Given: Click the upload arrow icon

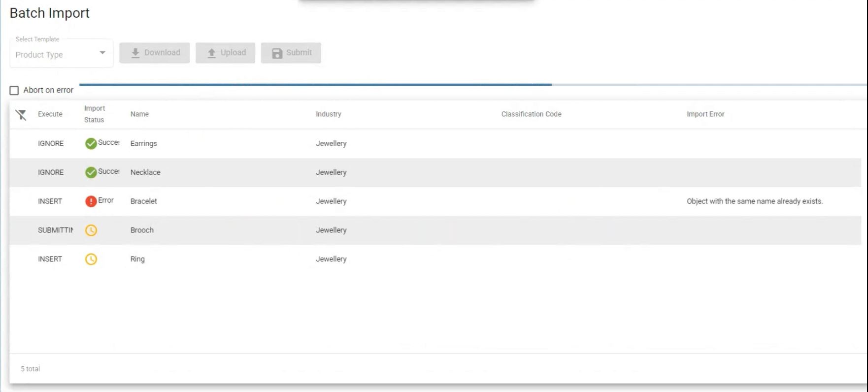Looking at the screenshot, I should 211,53.
